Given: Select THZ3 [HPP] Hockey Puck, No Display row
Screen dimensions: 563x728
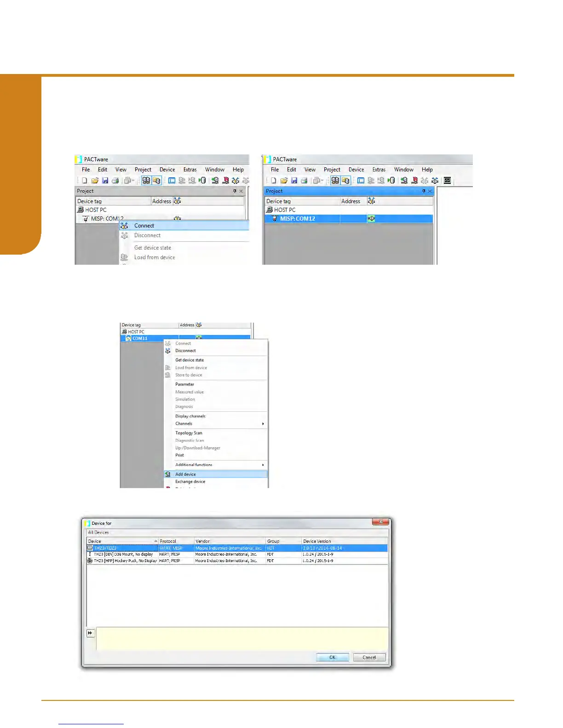Looking at the screenshot, I should (237, 561).
